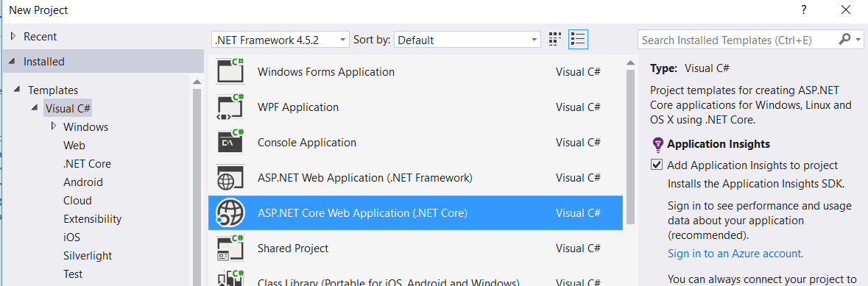Close the New Project dialog
The width and height of the screenshot is (868, 286).
click(x=845, y=10)
